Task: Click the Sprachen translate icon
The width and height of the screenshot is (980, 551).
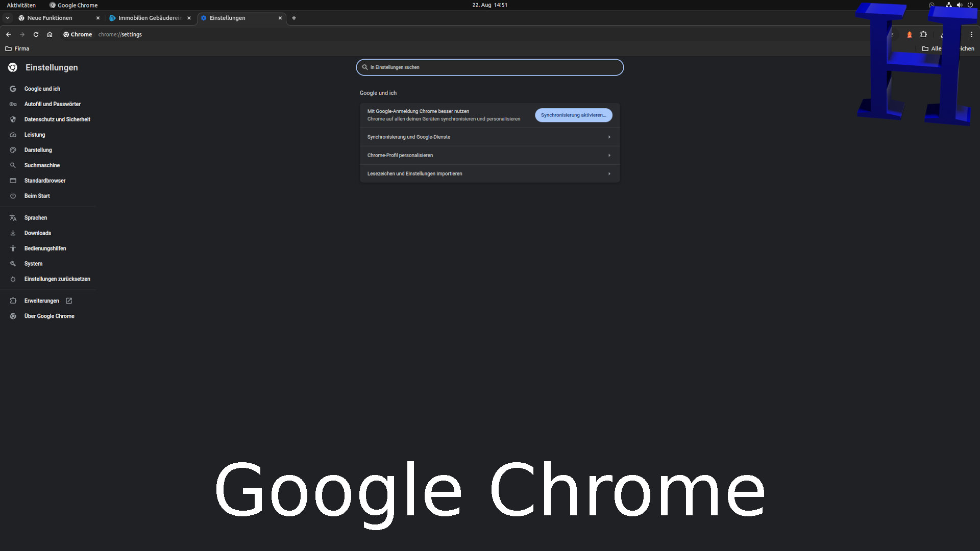Action: pyautogui.click(x=13, y=218)
